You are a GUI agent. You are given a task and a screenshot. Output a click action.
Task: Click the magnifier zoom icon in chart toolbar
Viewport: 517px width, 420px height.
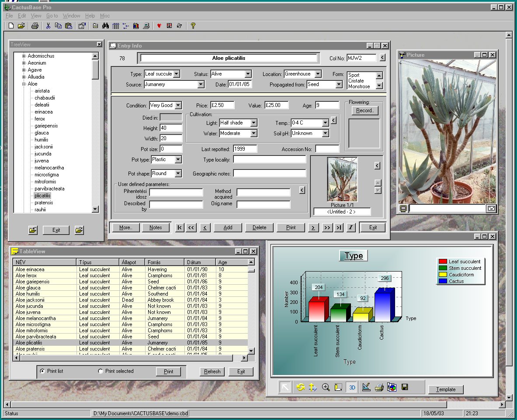click(326, 387)
